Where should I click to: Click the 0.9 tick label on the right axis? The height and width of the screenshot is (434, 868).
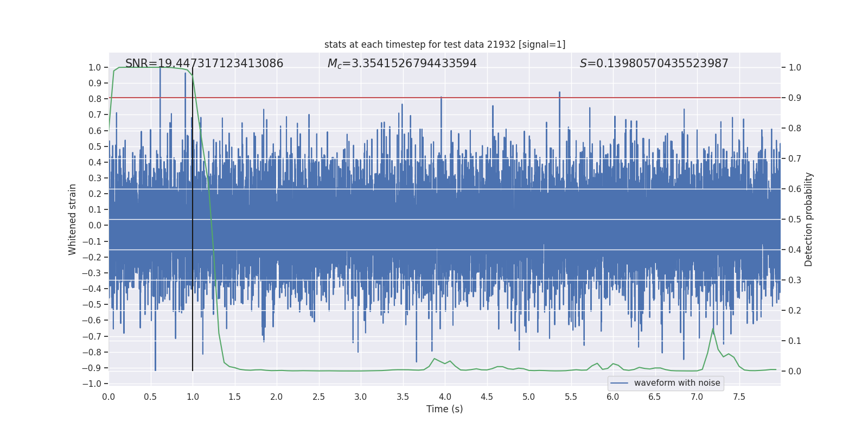tap(795, 98)
